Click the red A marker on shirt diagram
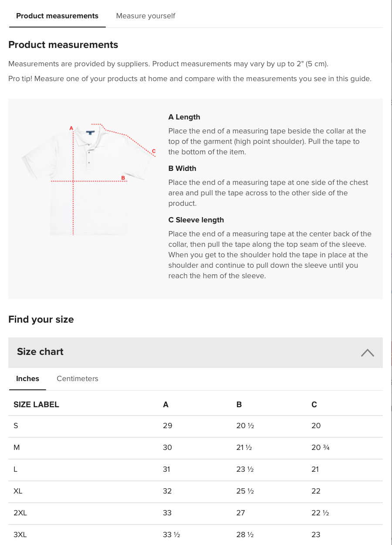 click(x=71, y=128)
